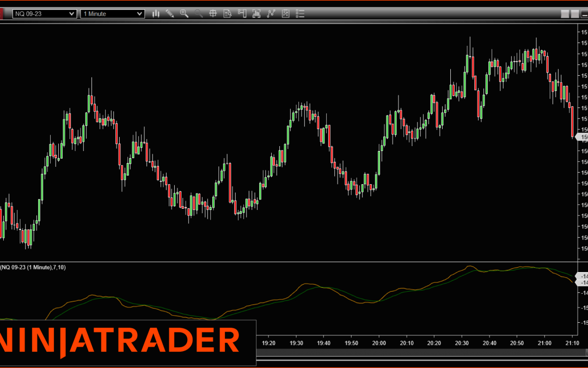
Task: Open the 1 Minute interval dropdown
Action: 113,14
